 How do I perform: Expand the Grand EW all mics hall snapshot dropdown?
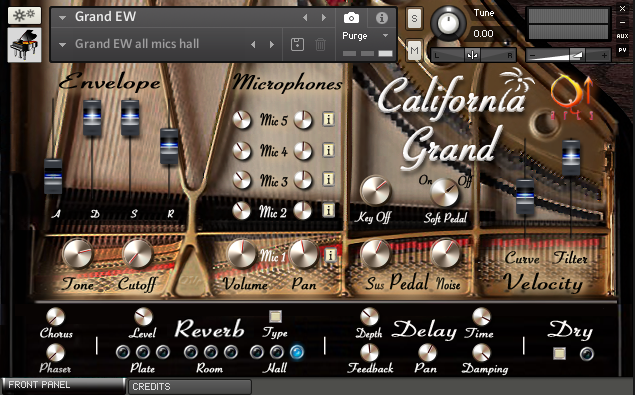click(62, 45)
